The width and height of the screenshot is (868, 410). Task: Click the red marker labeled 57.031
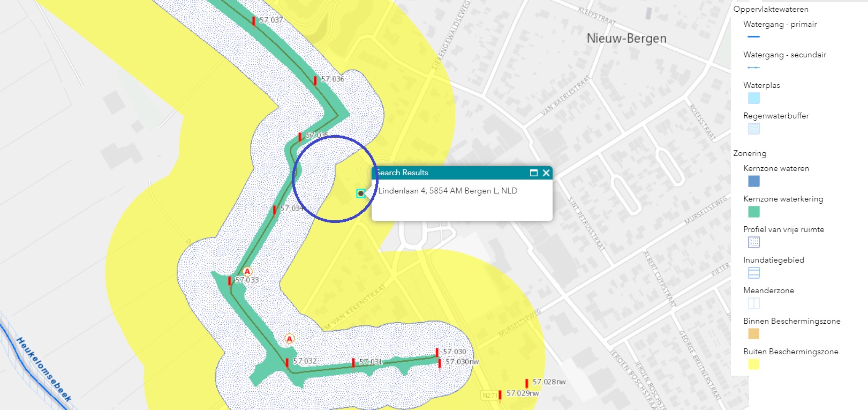(x=353, y=363)
